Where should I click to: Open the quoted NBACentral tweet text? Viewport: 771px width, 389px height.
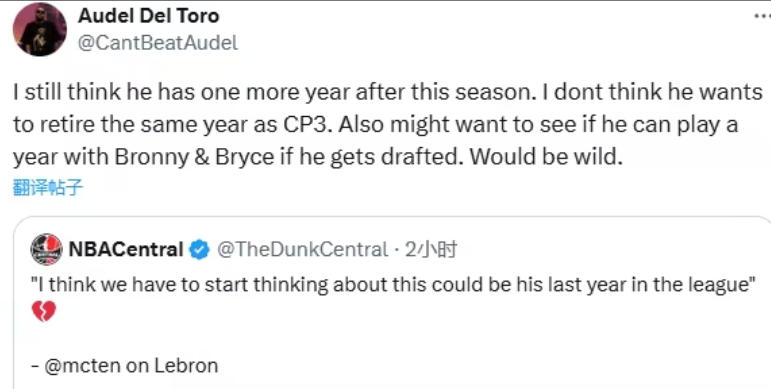392,286
